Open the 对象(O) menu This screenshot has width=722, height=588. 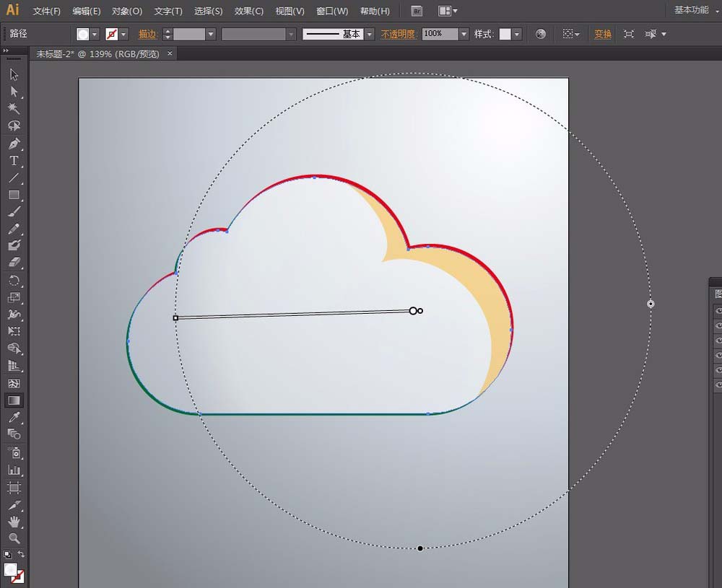[127, 12]
